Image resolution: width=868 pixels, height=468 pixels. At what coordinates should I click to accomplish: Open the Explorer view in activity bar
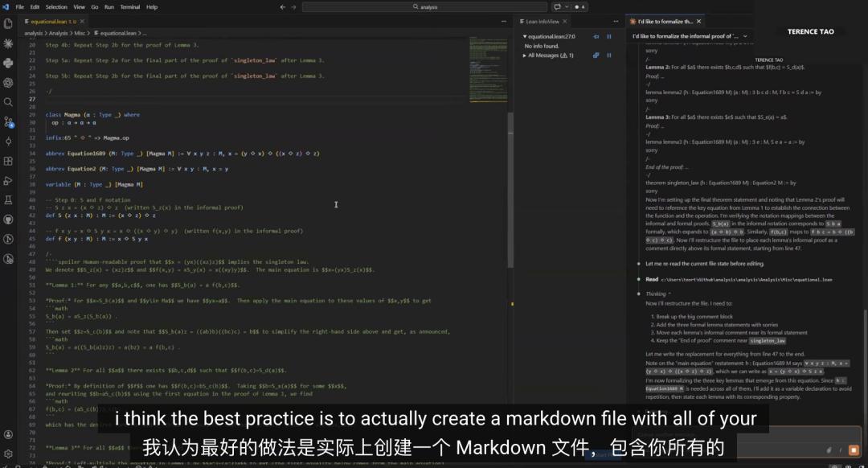coord(8,23)
